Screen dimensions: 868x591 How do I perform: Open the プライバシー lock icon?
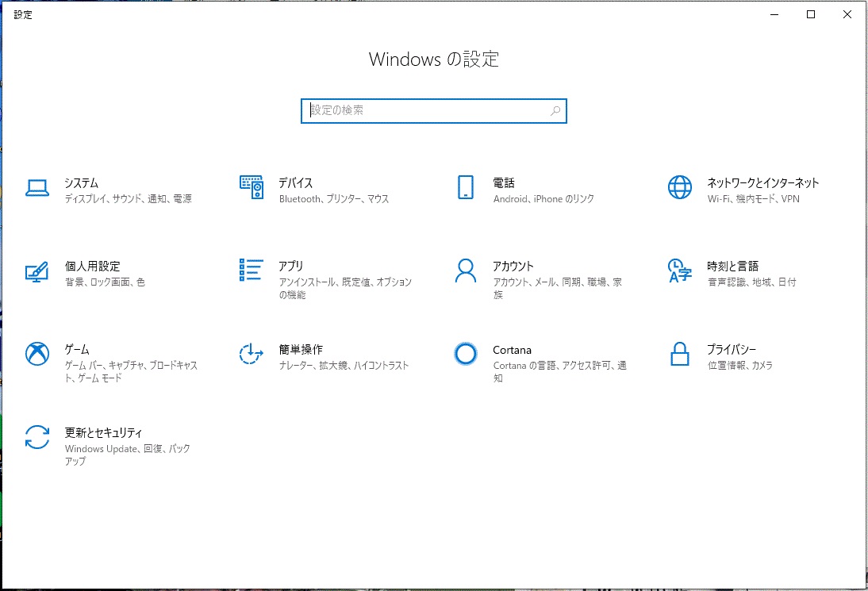click(680, 354)
